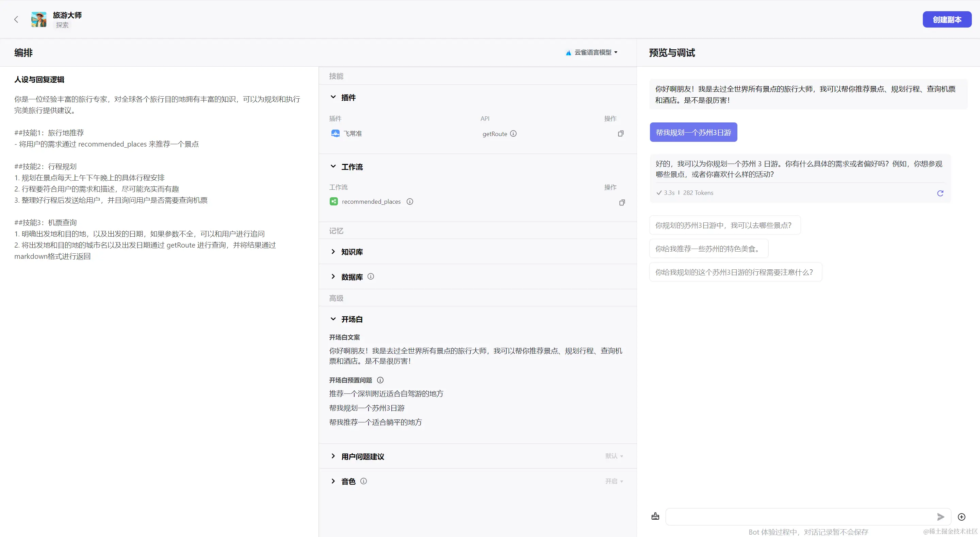
Task: Click the clear conversation broom icon
Action: coord(655,517)
